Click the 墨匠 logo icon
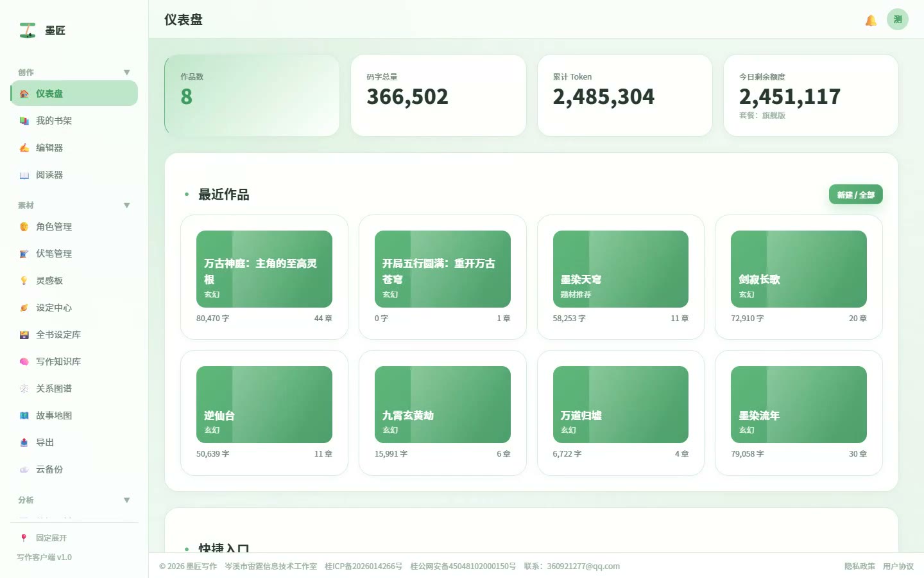924x578 pixels. coord(28,30)
